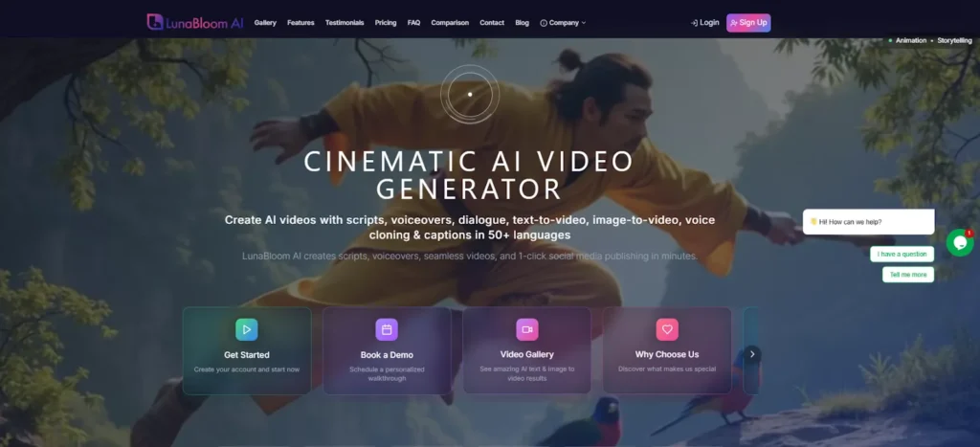Select Pricing in the top menu

[x=386, y=23]
